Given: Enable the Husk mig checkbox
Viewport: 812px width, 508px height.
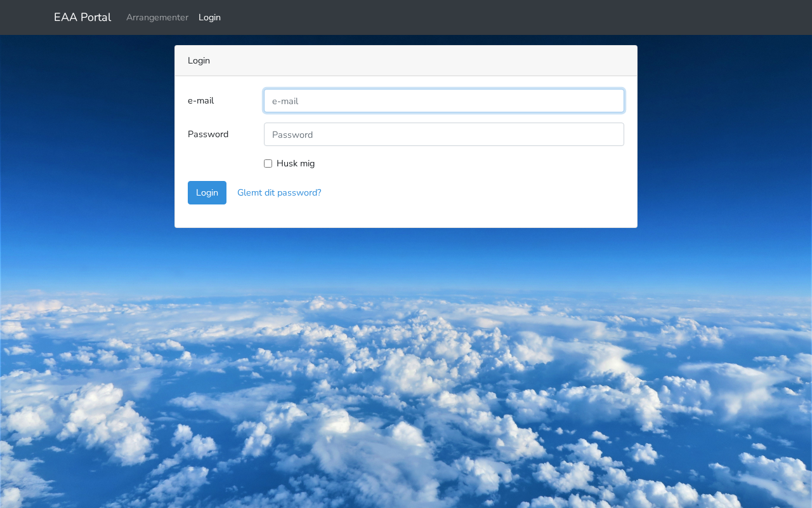Looking at the screenshot, I should (x=268, y=164).
